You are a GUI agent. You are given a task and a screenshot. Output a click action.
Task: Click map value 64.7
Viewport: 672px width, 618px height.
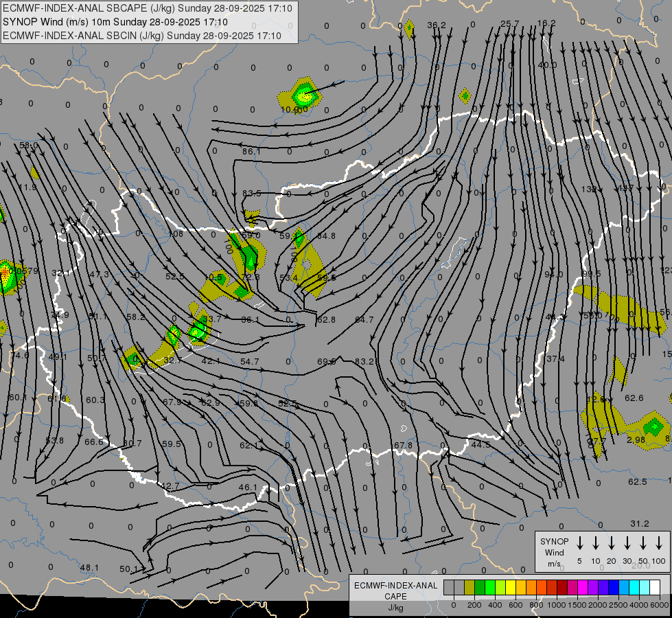[x=364, y=319]
